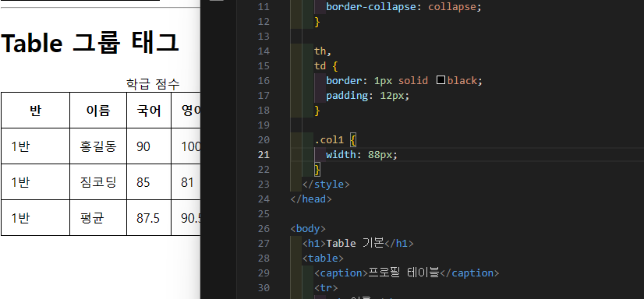Viewport: 644px width, 299px height.
Task: Select the "국어" header cell
Action: (149, 111)
